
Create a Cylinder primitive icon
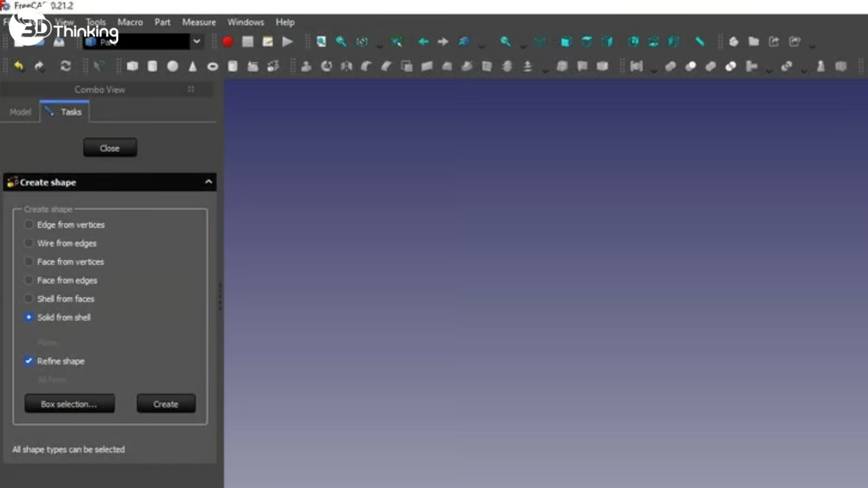point(153,66)
